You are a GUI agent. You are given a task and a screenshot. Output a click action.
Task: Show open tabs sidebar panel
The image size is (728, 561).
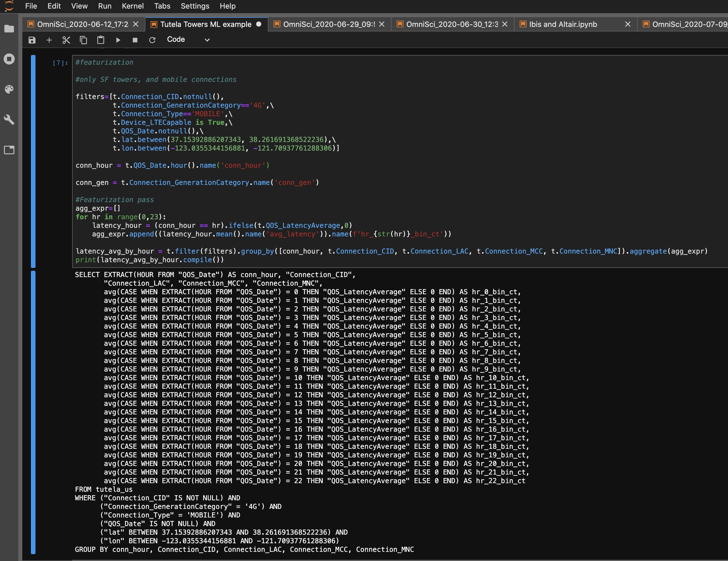pos(9,150)
